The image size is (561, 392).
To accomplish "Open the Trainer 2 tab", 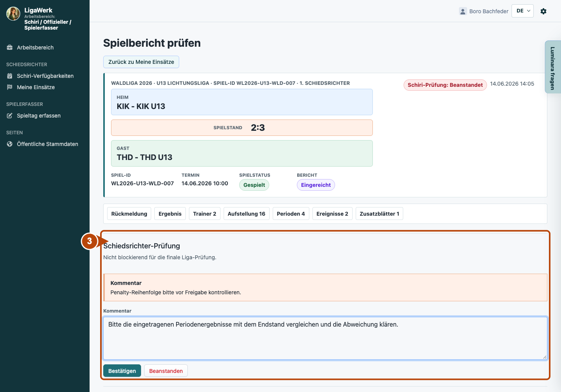I will (x=205, y=214).
